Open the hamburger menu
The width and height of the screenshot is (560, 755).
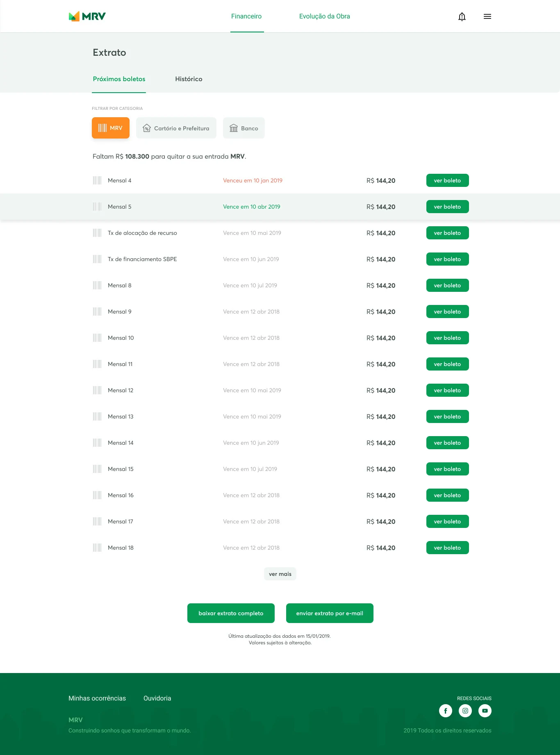[x=487, y=16]
